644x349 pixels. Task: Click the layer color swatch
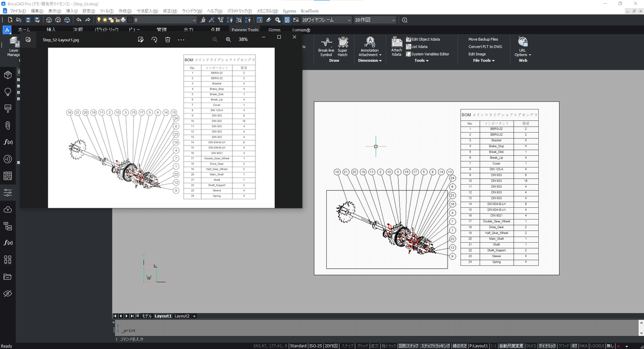coord(130,20)
